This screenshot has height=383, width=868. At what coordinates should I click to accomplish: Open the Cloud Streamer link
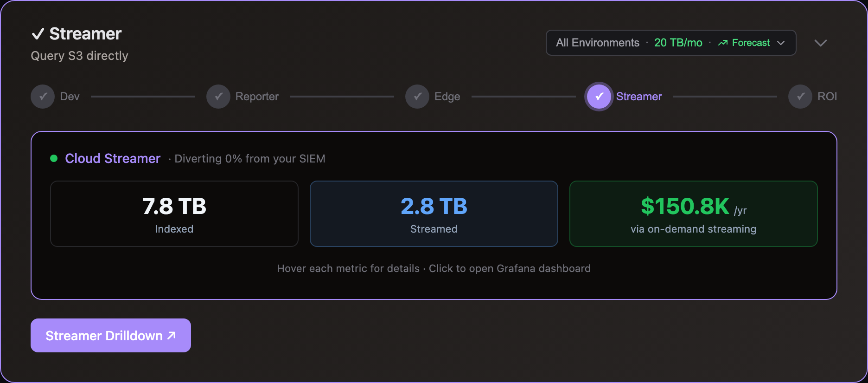coord(113,158)
